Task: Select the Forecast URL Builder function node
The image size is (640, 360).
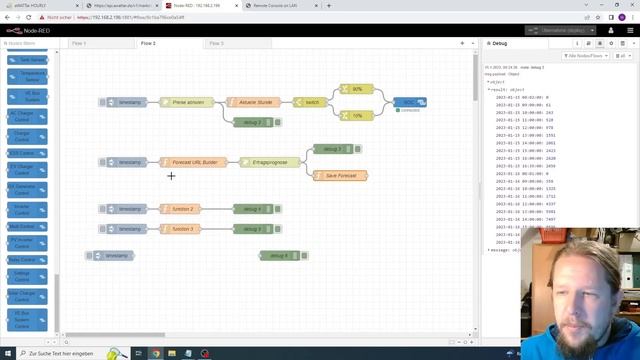Action: [x=193, y=162]
